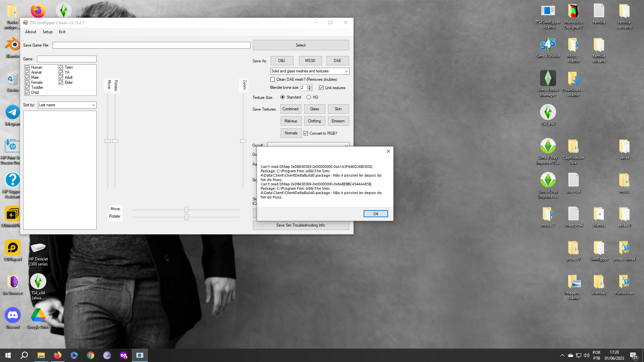The height and width of the screenshot is (362, 644).
Task: Click inside the Game name input field
Action: pos(67,59)
